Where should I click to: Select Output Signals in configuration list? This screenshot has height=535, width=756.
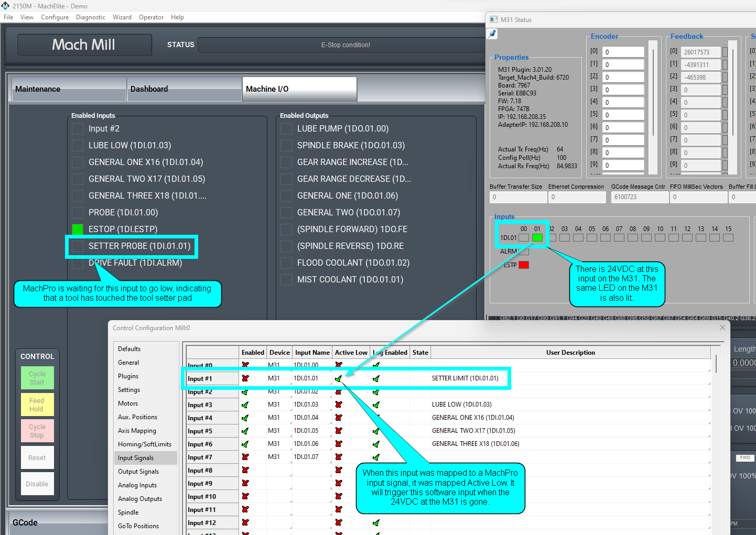[x=146, y=472]
